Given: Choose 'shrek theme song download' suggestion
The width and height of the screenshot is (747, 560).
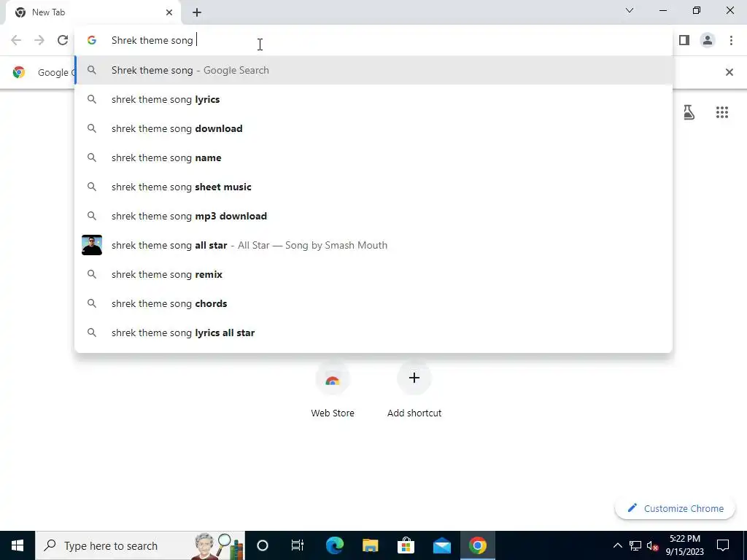Looking at the screenshot, I should [x=373, y=128].
